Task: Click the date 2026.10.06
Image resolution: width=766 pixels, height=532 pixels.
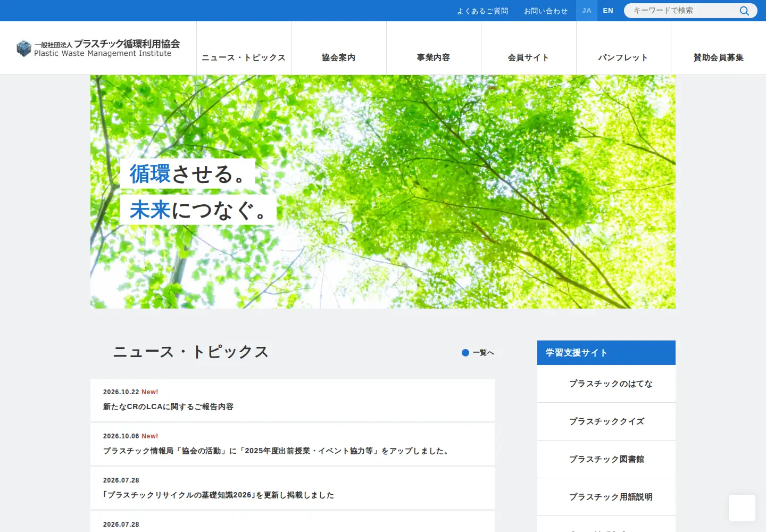Action: coord(121,436)
